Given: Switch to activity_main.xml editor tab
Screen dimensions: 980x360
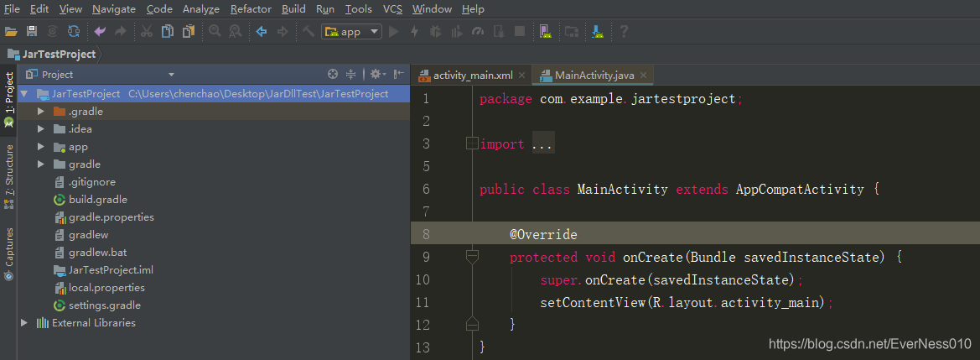Looking at the screenshot, I should pos(473,76).
